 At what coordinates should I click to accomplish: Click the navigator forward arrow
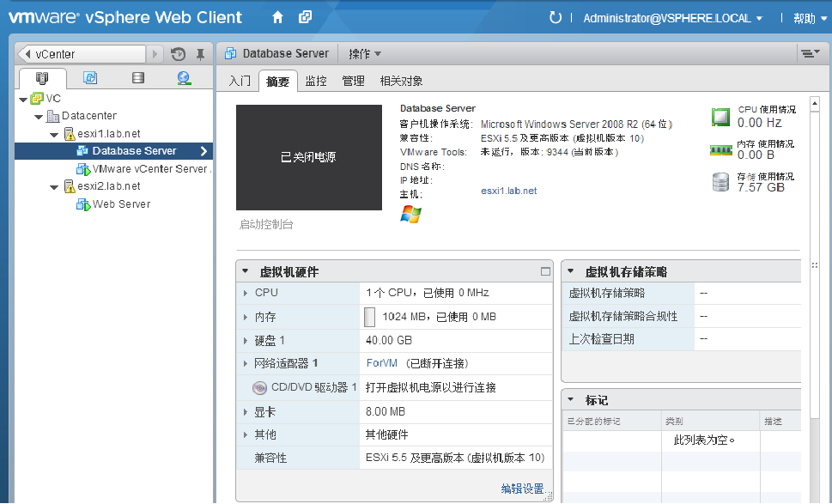(x=155, y=54)
